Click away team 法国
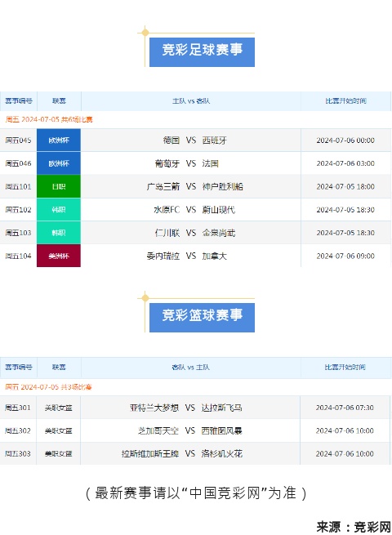Screen dimensions: 392x535 point(210,163)
